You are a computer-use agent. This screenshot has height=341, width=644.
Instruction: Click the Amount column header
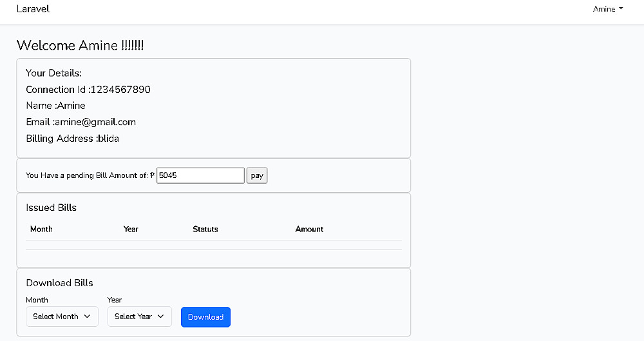(x=309, y=229)
